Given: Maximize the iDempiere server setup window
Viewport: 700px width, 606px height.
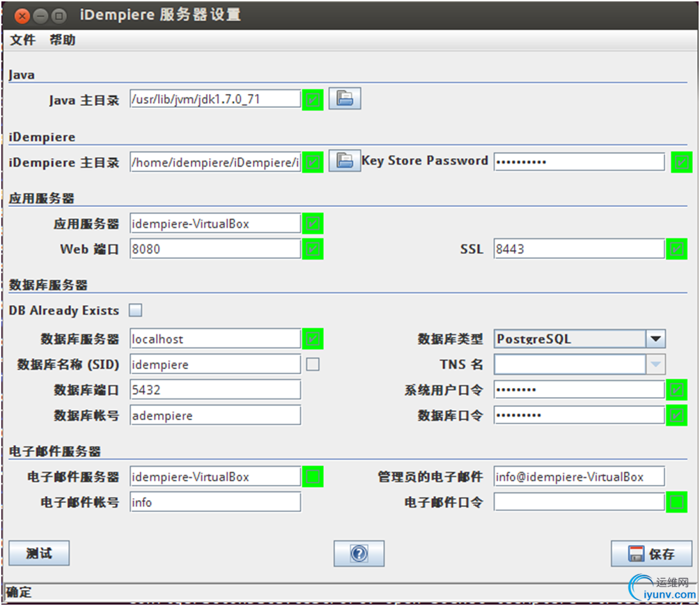Looking at the screenshot, I should [x=59, y=17].
